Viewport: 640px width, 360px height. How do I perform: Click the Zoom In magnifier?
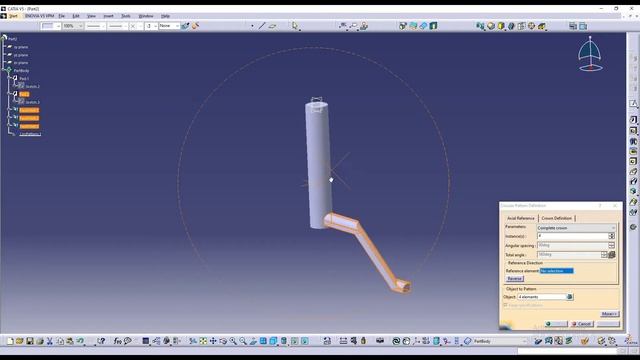click(x=233, y=341)
